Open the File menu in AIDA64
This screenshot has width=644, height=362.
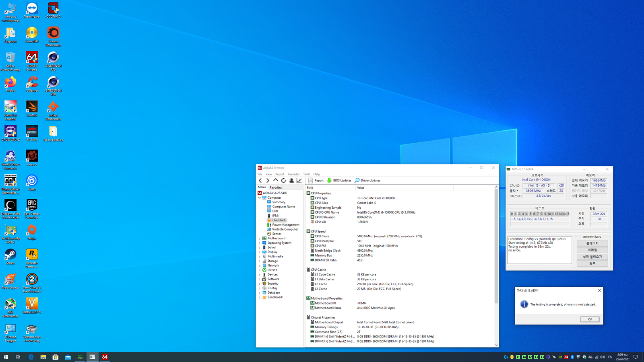click(260, 174)
